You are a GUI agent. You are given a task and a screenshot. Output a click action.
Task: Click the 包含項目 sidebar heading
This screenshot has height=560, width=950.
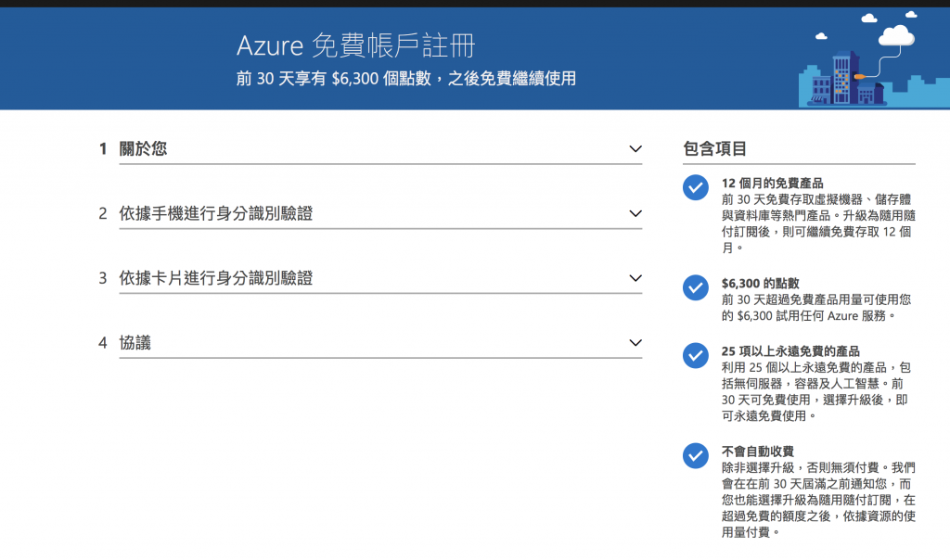click(x=715, y=149)
